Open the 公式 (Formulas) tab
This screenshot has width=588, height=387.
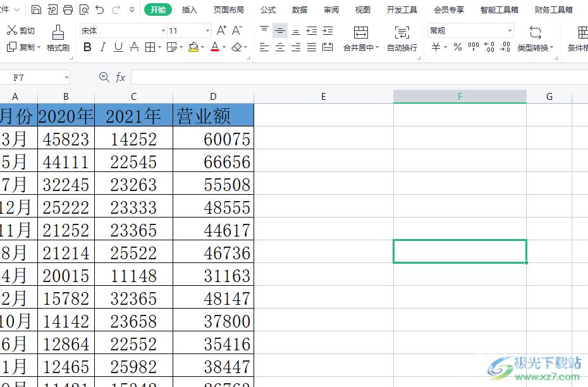267,9
